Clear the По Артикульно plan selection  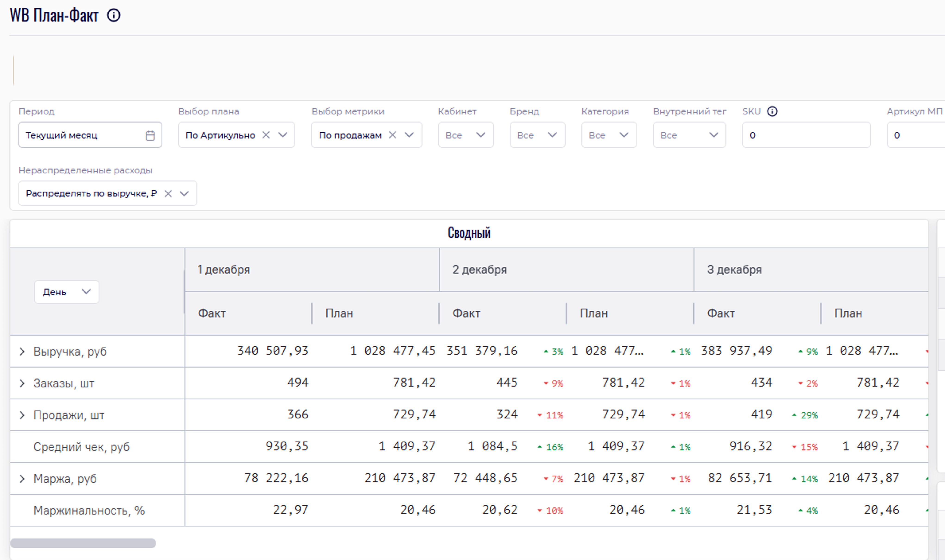pyautogui.click(x=266, y=135)
